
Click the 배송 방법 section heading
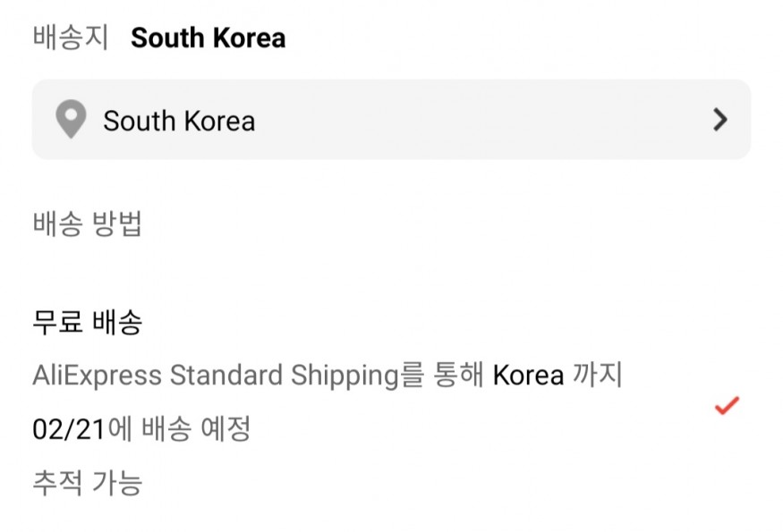coord(87,224)
